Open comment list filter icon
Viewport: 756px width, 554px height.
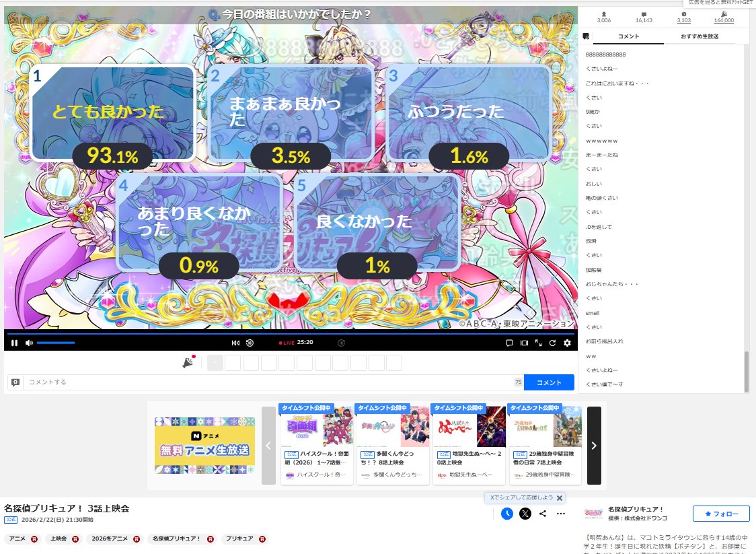pos(586,36)
